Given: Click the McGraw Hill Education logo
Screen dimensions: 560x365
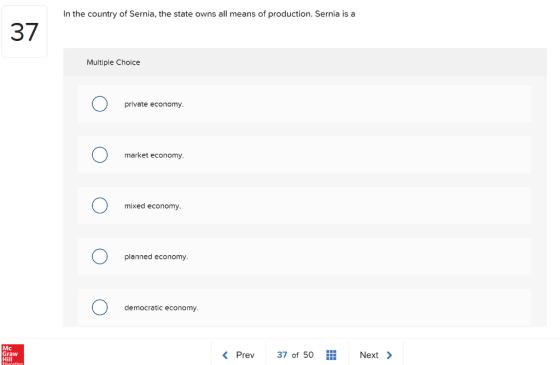Looking at the screenshot, I should pyautogui.click(x=12, y=355).
